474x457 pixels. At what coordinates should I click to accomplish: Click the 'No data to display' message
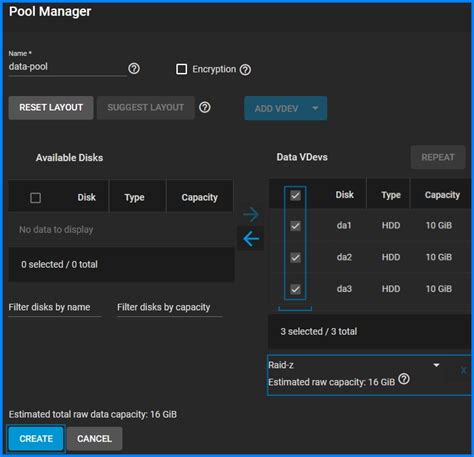click(56, 230)
